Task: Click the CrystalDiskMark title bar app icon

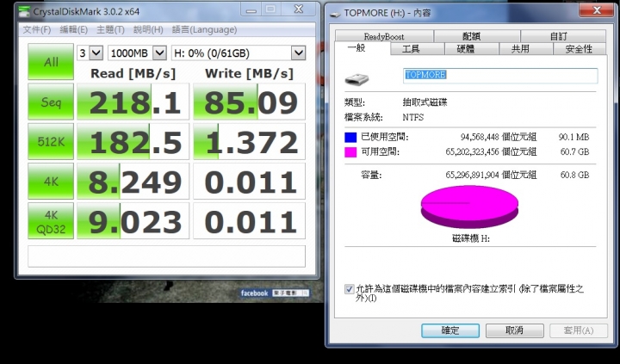Action: [x=24, y=11]
